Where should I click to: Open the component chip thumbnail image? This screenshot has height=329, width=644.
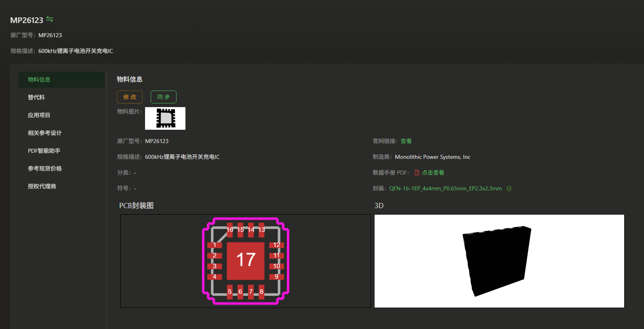pos(165,118)
